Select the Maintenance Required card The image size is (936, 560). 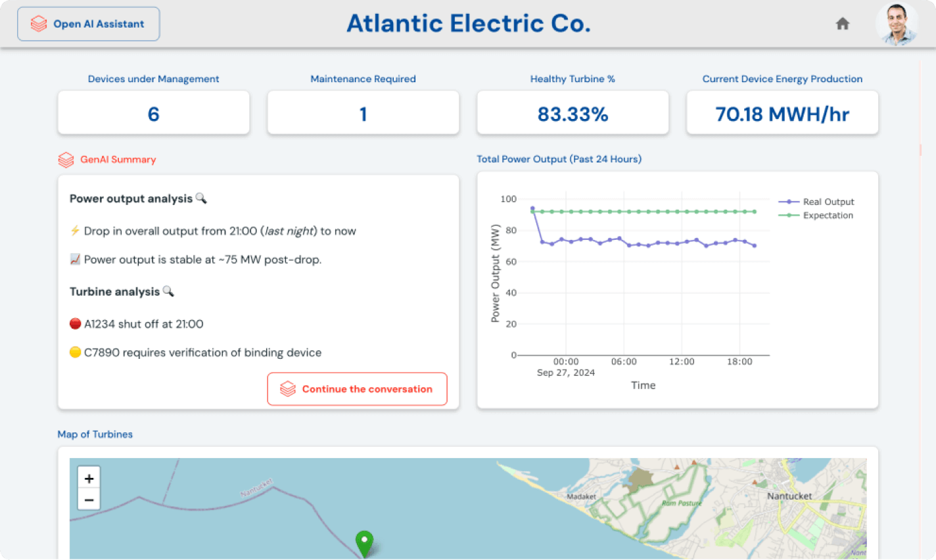point(363,113)
